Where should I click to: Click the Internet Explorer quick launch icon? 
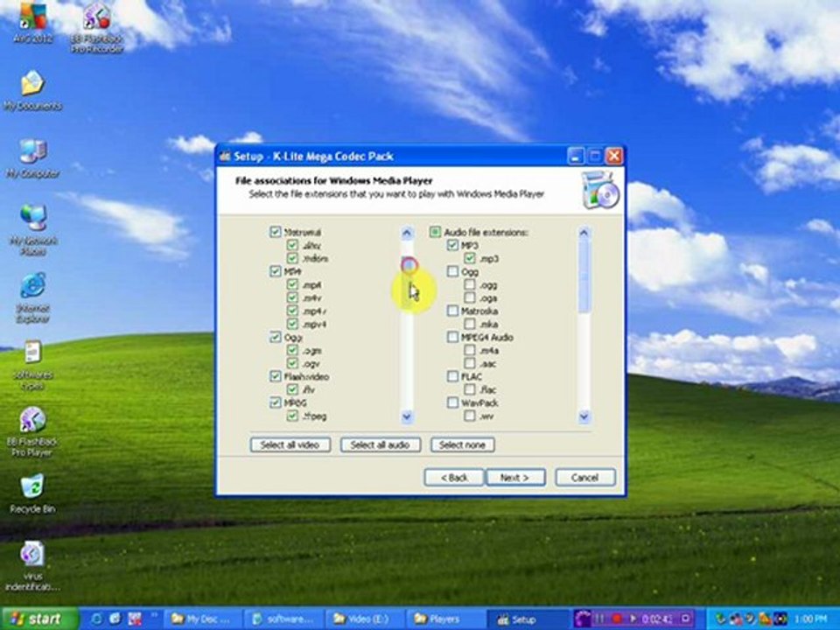point(97,619)
